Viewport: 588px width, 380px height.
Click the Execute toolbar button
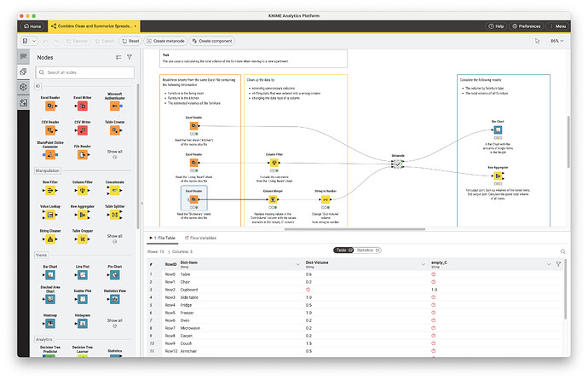pos(77,41)
